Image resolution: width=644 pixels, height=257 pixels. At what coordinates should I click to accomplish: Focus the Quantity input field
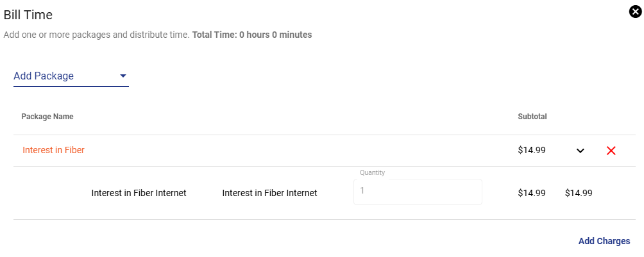click(x=418, y=192)
